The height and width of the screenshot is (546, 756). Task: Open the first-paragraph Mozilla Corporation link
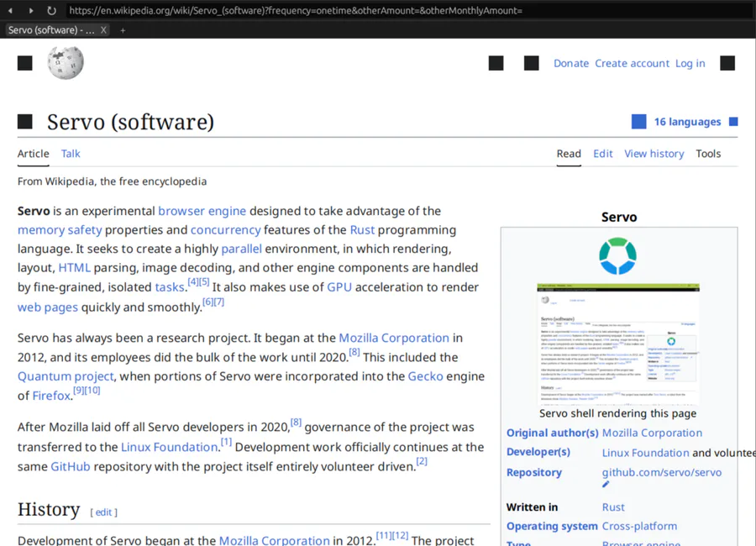(394, 338)
